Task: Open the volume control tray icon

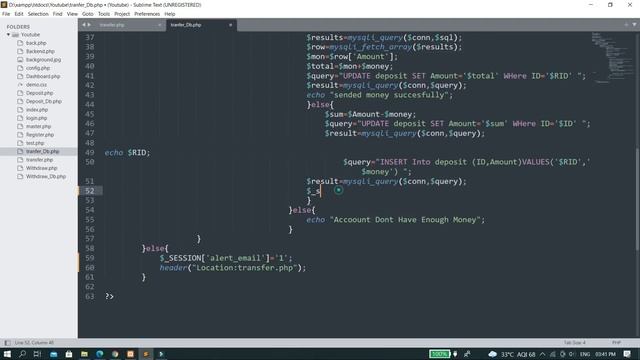Action: tap(572, 354)
